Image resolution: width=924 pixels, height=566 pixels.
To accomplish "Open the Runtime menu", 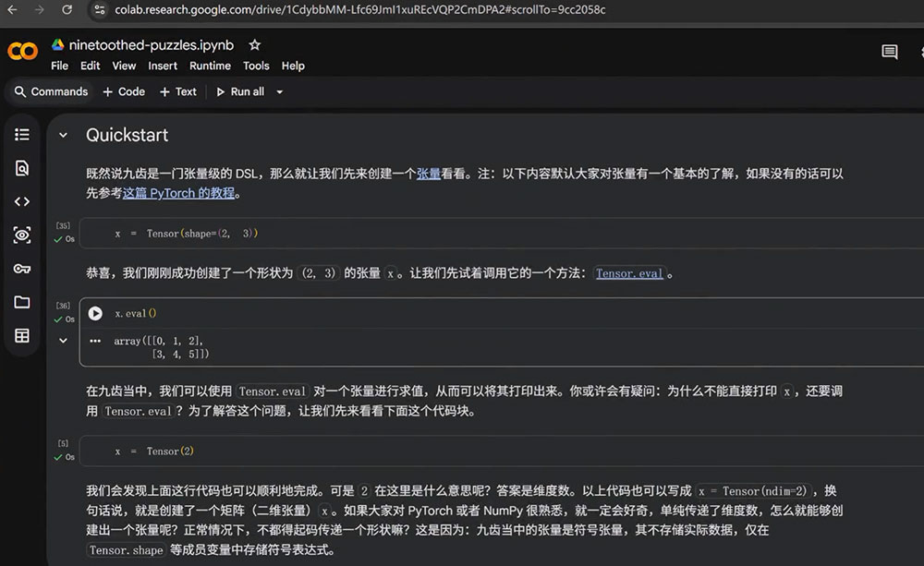I will pos(210,66).
